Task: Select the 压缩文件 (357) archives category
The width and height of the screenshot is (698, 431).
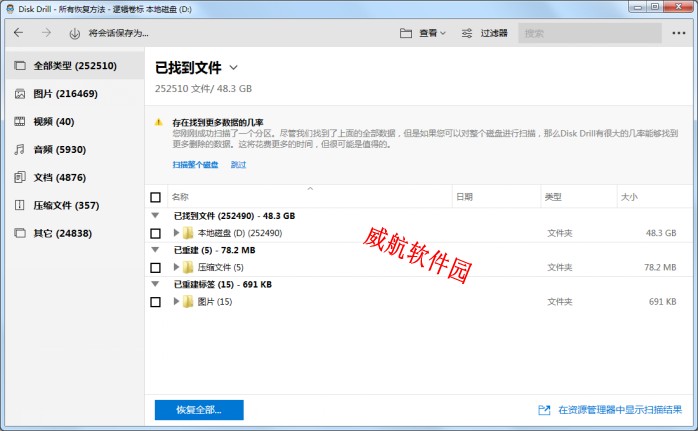Action: pyautogui.click(x=66, y=206)
